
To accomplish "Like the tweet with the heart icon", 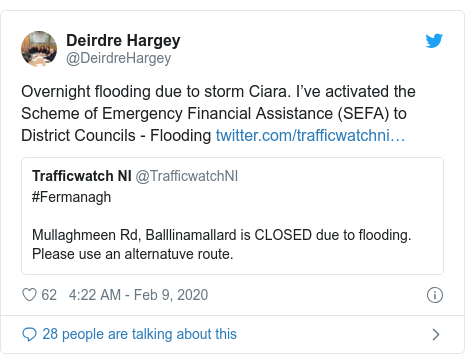I will pyautogui.click(x=29, y=295).
